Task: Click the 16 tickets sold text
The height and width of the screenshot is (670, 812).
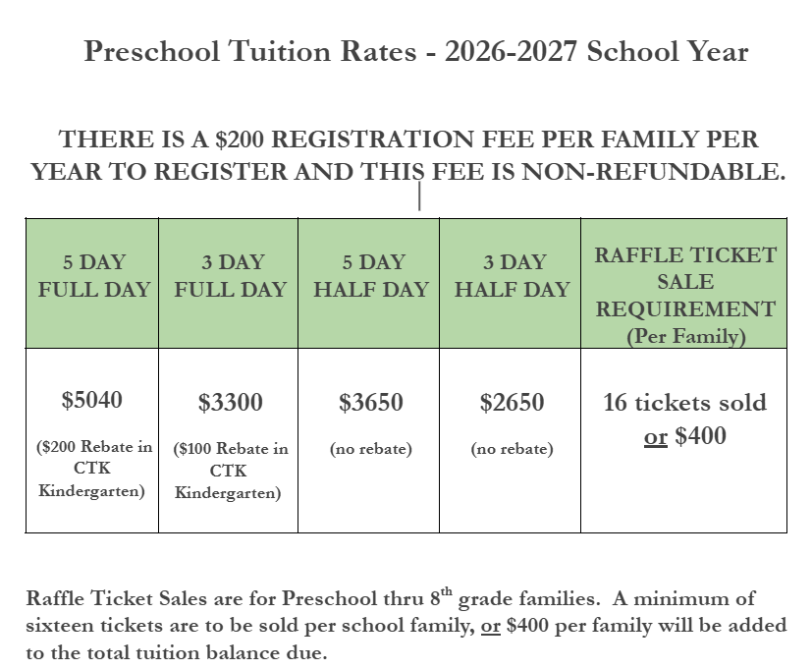Action: 684,403
